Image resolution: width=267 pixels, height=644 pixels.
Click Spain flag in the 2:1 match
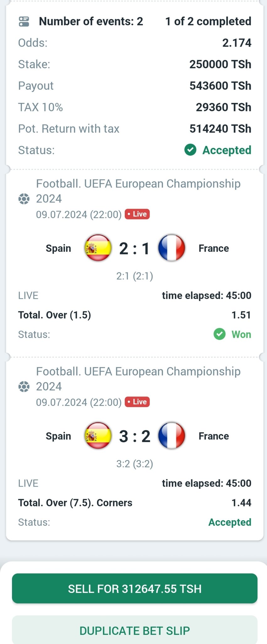pyautogui.click(x=98, y=248)
